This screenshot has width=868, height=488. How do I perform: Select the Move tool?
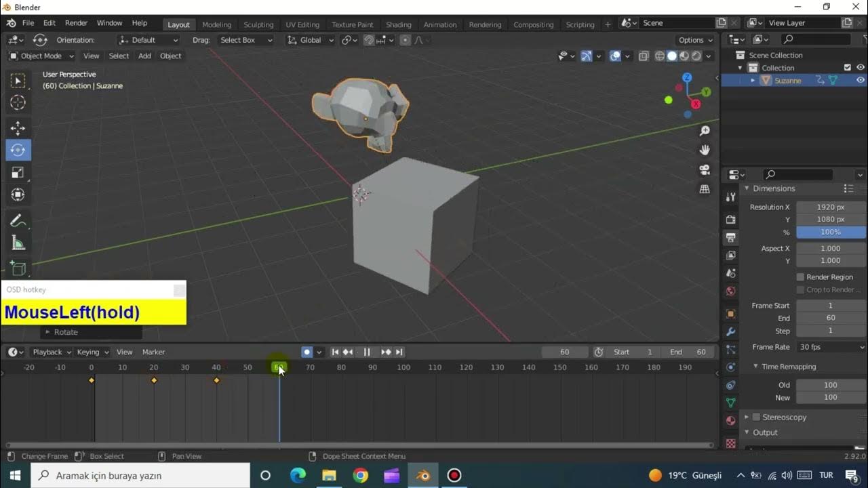coord(18,128)
